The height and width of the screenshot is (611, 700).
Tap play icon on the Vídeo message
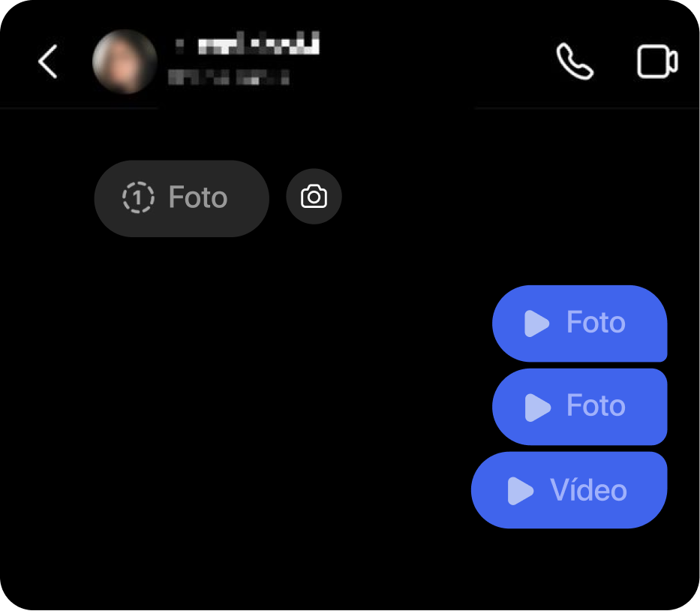pos(520,491)
